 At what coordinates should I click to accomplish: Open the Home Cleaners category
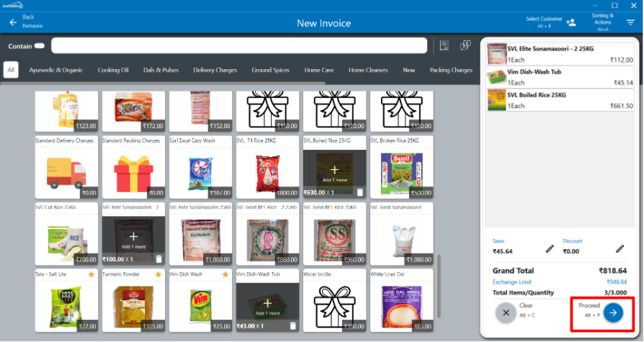[368, 70]
